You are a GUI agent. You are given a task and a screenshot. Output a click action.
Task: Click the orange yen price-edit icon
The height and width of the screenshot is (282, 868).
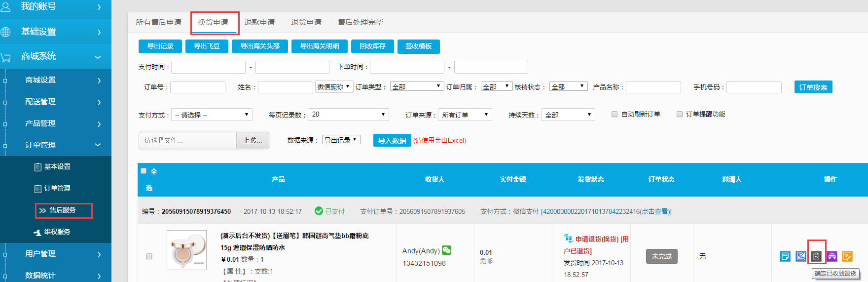(x=847, y=256)
